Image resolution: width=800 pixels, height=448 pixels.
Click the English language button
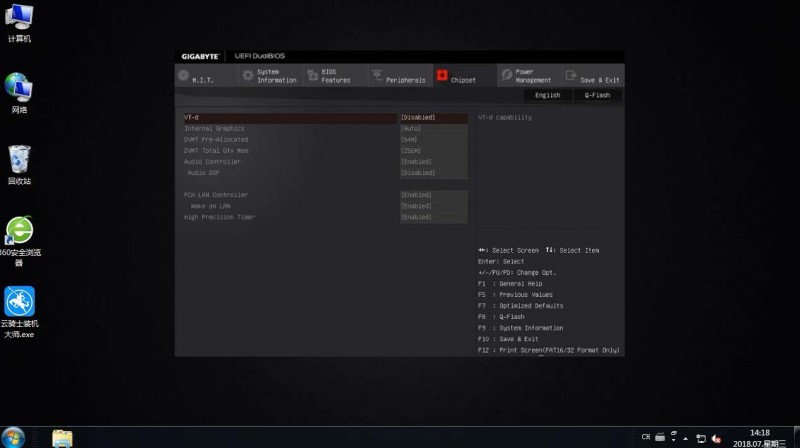(x=547, y=95)
